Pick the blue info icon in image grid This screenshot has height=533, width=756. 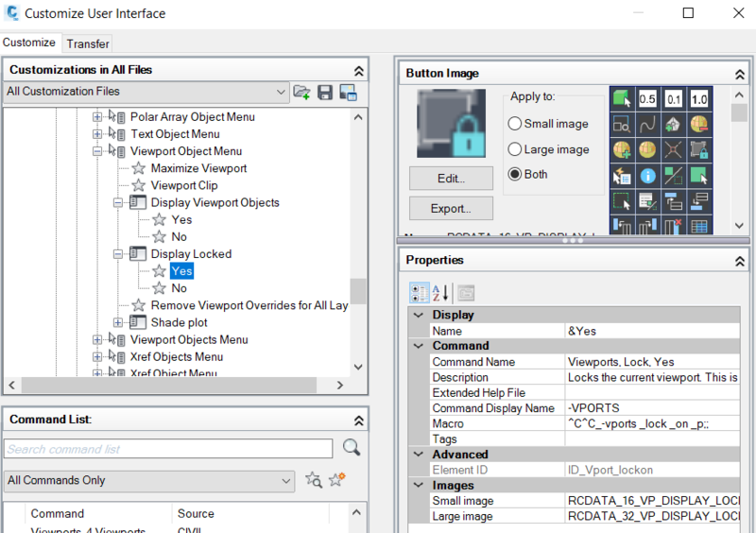[x=647, y=175]
